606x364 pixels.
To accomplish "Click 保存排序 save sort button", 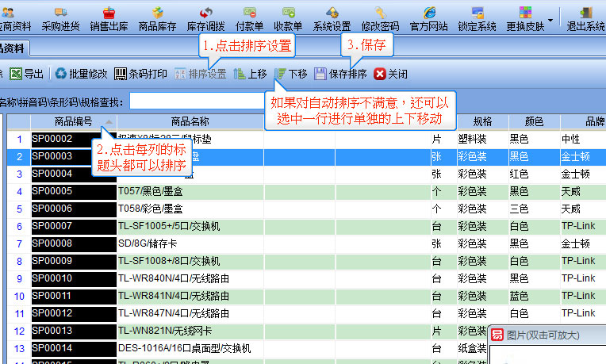I will 340,74.
